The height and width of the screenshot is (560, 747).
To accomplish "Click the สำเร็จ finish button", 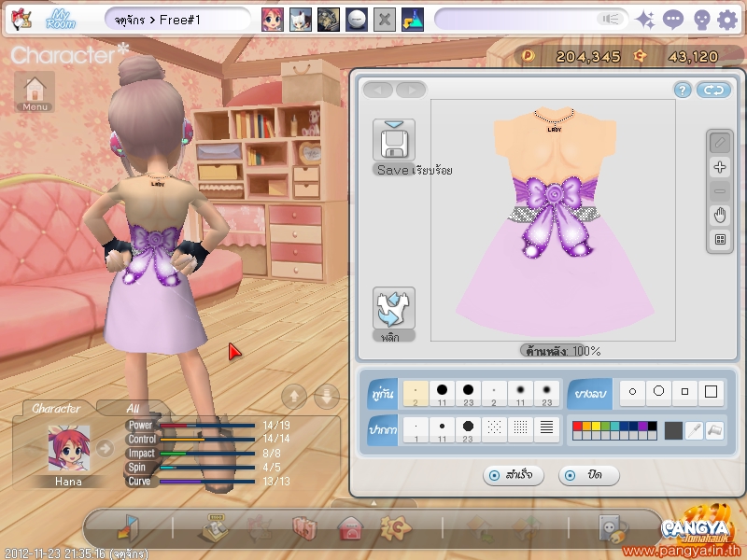I will pos(513,475).
